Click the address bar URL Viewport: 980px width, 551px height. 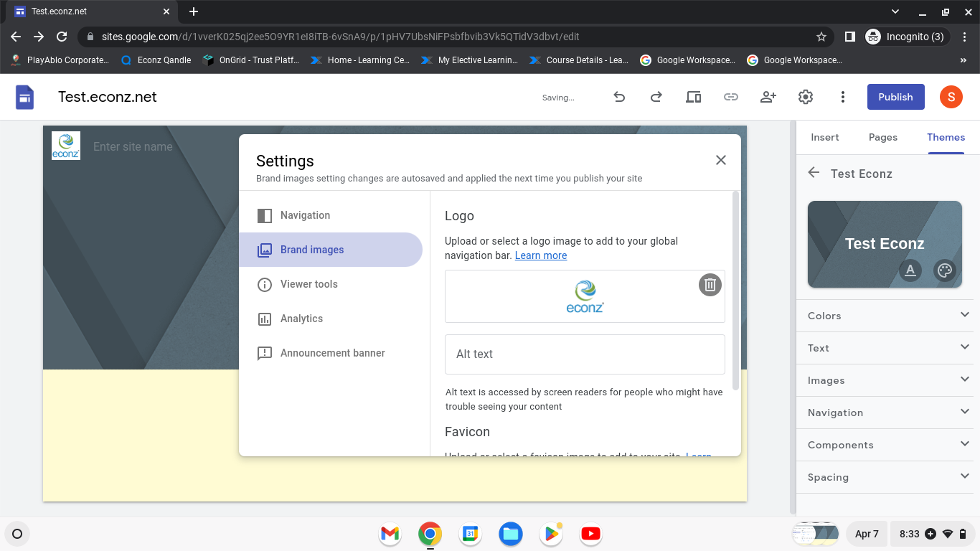coord(341,37)
